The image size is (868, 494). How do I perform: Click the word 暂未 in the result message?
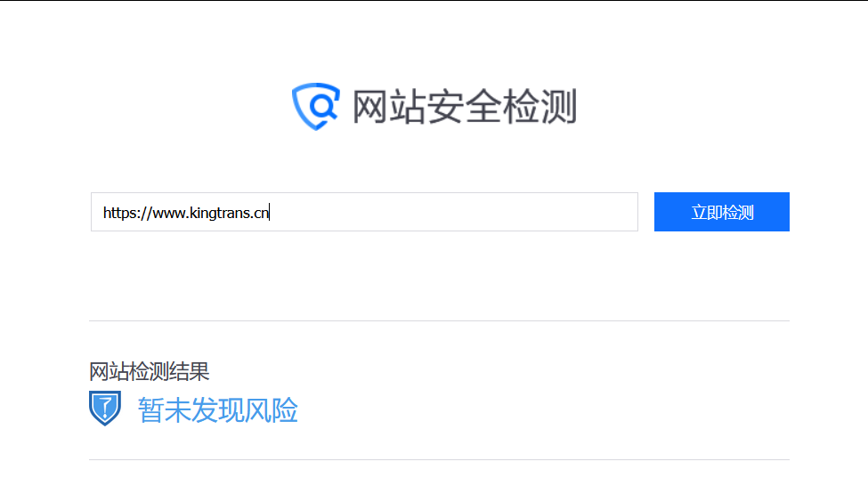tap(164, 410)
